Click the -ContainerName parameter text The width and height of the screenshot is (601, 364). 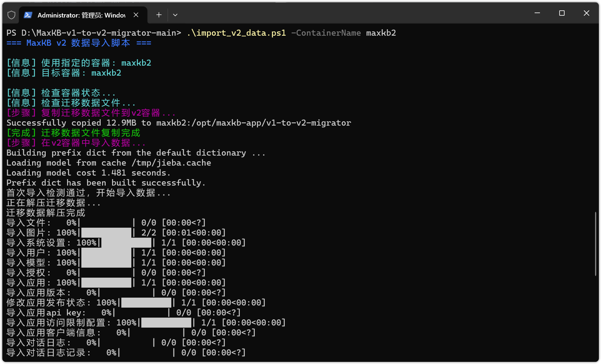pos(326,33)
